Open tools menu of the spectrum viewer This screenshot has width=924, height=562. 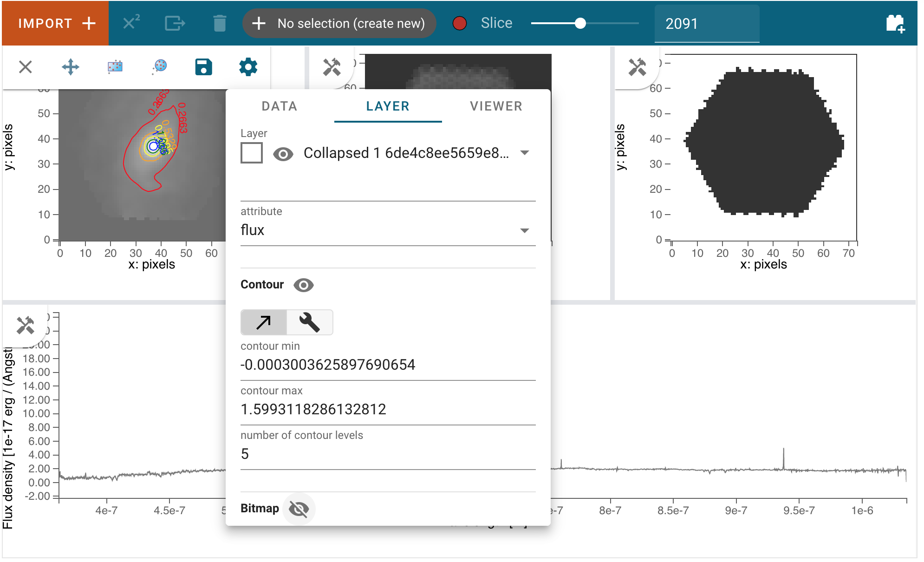(x=25, y=325)
